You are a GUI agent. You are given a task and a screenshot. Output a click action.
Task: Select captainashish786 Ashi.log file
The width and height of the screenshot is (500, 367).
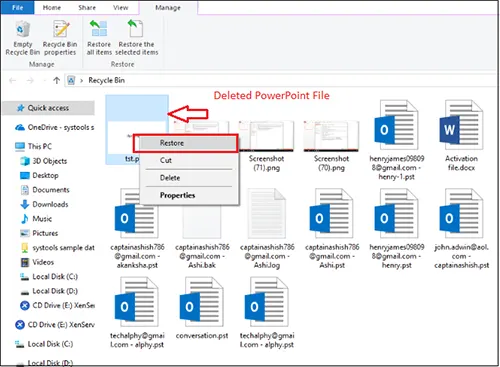(x=267, y=229)
